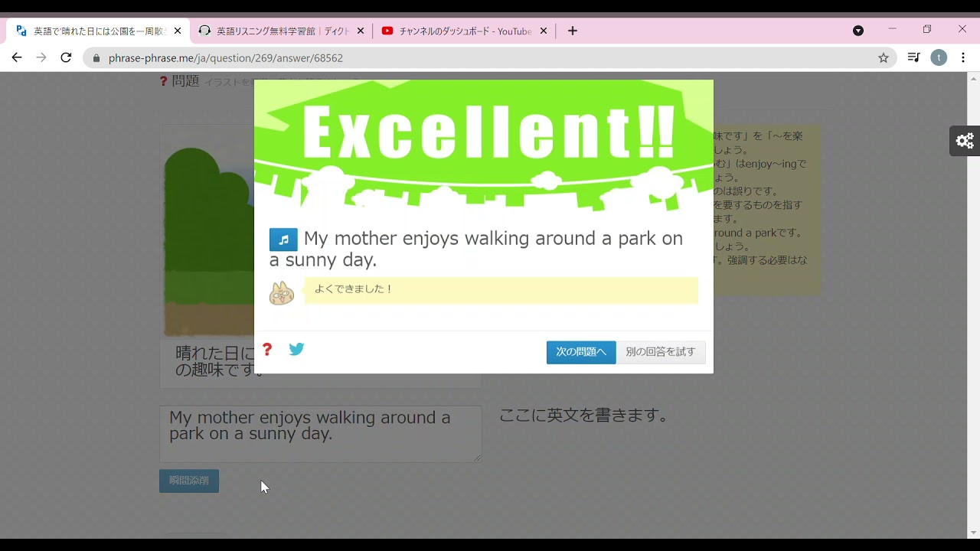Image resolution: width=980 pixels, height=551 pixels.
Task: Open the tab search dropdown arrow
Action: (x=858, y=31)
